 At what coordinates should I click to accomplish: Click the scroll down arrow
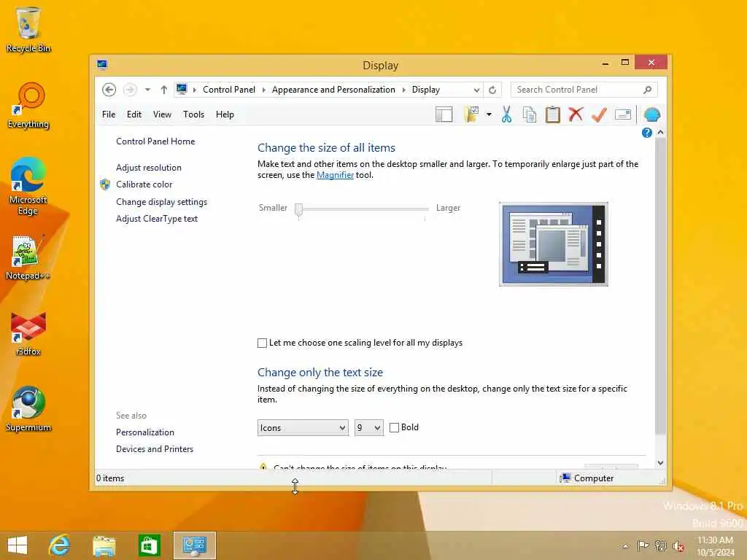click(660, 463)
